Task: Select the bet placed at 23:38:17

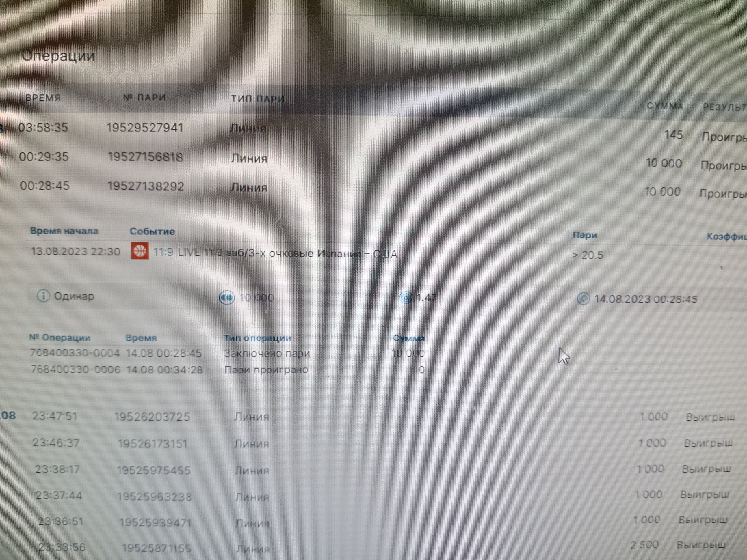Action: (x=57, y=469)
